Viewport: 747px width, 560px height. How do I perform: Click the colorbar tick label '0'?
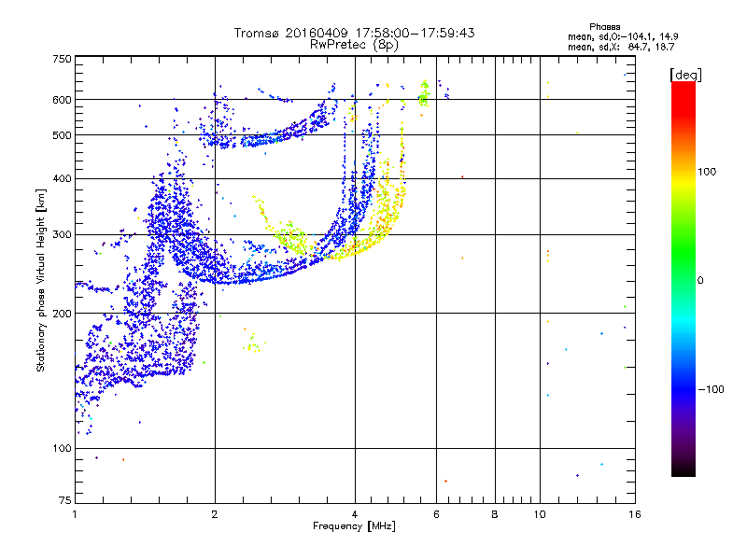700,281
